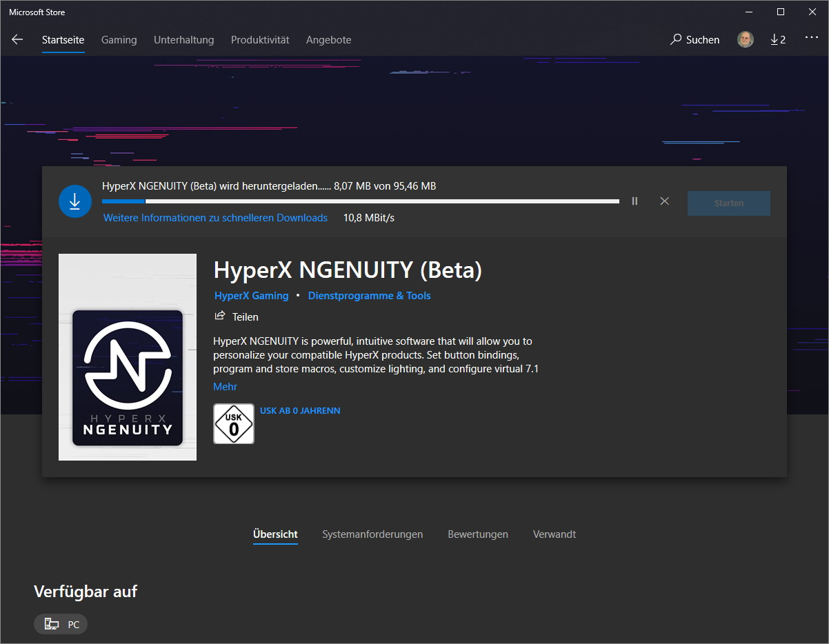Open the Unterhaltung tab
829x644 pixels.
click(183, 40)
